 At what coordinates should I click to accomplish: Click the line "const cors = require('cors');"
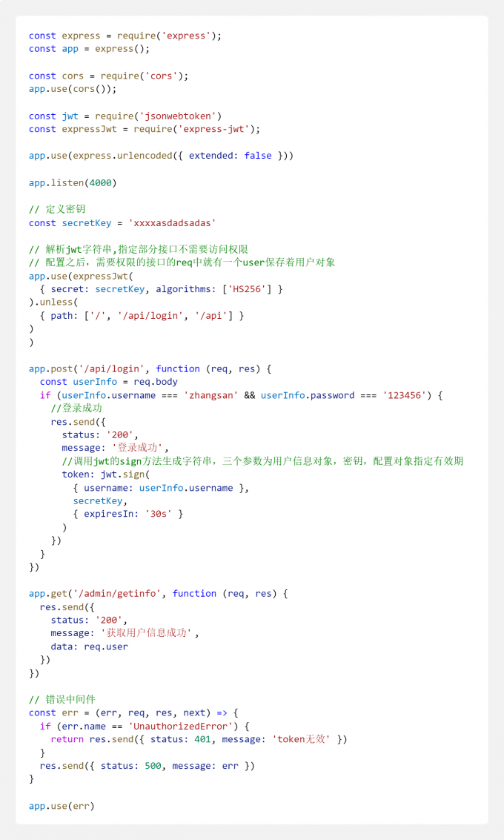[x=109, y=76]
